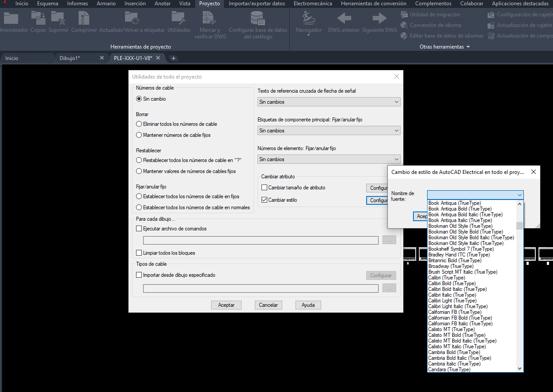Enable Importar desde dibujo especificado checkbox
The width and height of the screenshot is (553, 392).
[139, 275]
